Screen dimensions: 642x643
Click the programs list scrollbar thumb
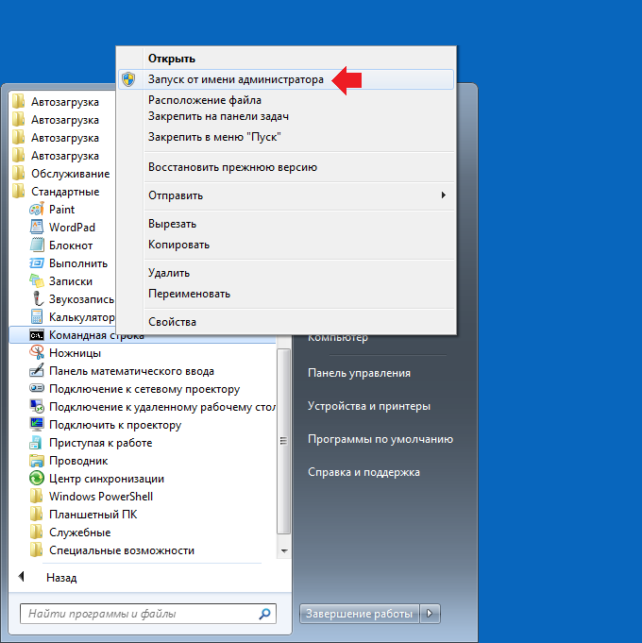pos(283,441)
